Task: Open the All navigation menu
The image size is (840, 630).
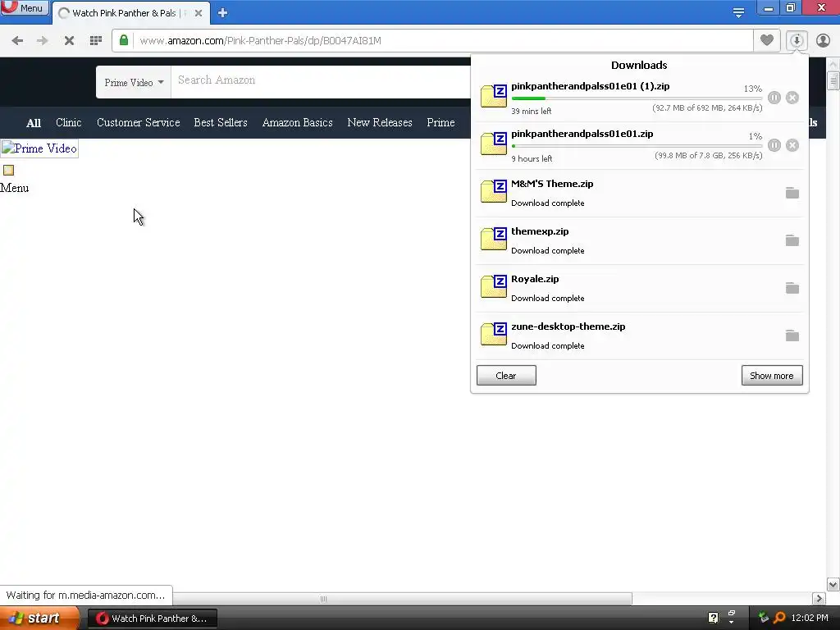Action: point(33,123)
